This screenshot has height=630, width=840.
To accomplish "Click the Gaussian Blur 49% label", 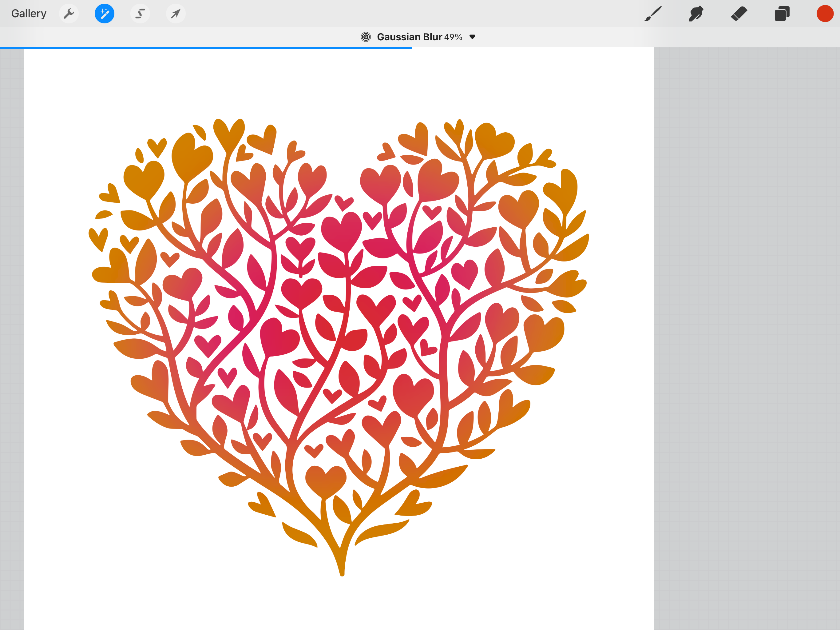I will [420, 37].
